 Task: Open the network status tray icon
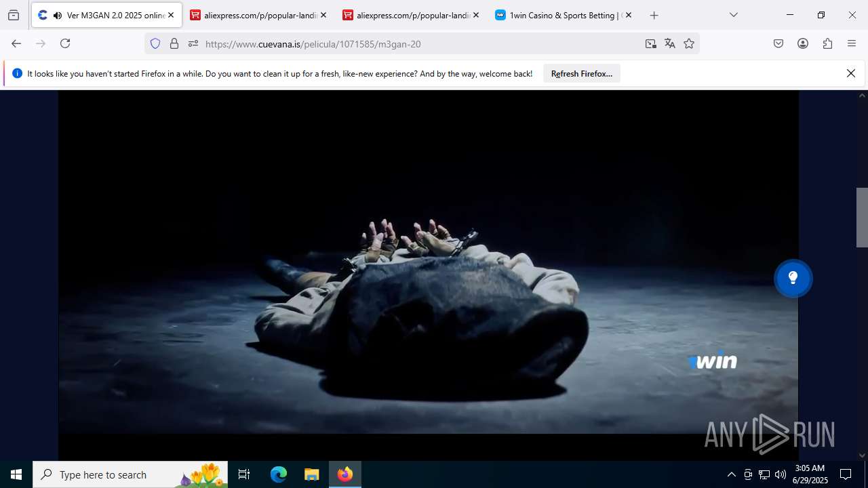[x=764, y=474]
